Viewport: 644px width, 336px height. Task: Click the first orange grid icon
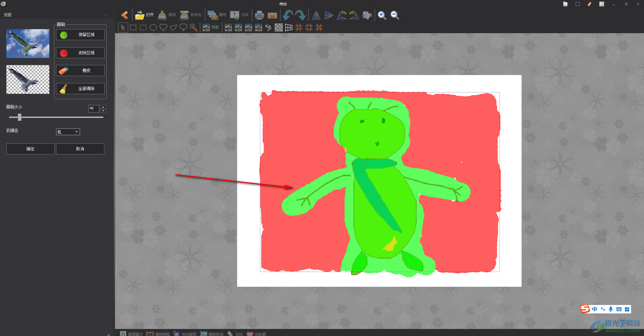click(299, 27)
